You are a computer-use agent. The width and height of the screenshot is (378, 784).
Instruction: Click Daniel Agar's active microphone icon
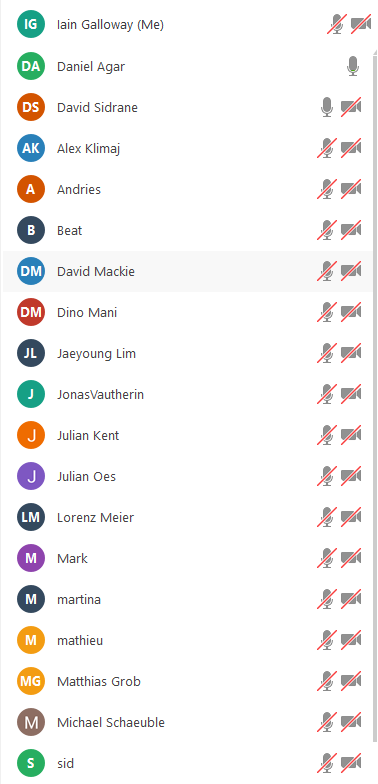point(353,66)
